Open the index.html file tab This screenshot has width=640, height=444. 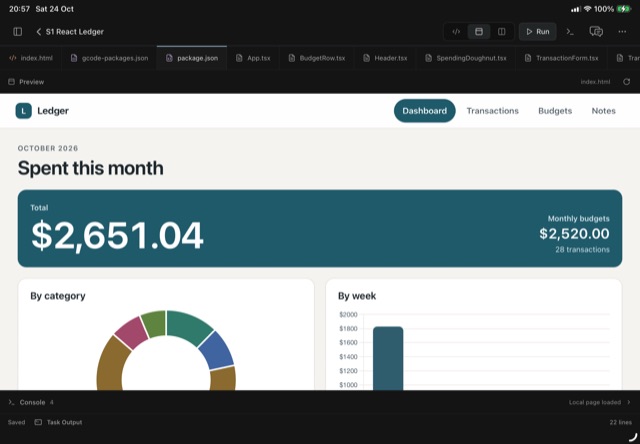31,58
